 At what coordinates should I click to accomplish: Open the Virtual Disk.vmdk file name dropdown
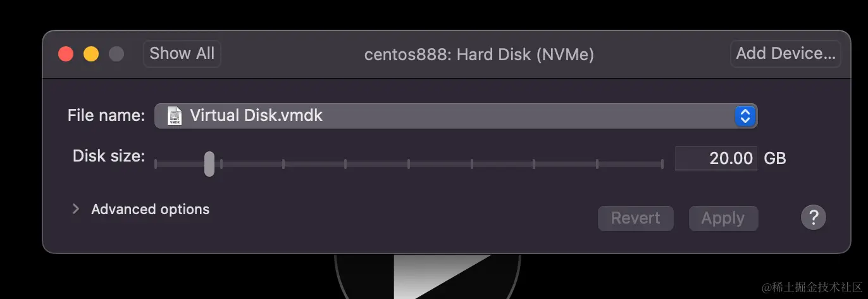tap(456, 116)
